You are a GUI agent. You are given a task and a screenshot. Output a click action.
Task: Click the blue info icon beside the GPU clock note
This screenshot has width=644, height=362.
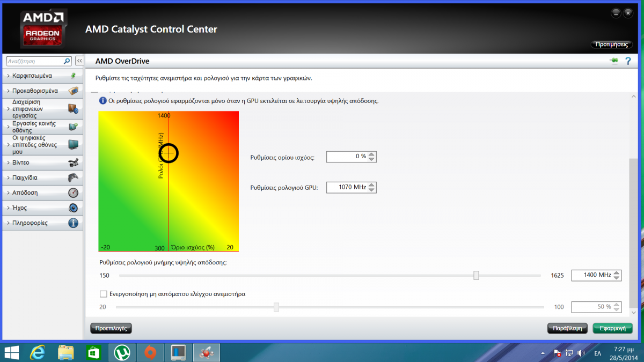[103, 100]
